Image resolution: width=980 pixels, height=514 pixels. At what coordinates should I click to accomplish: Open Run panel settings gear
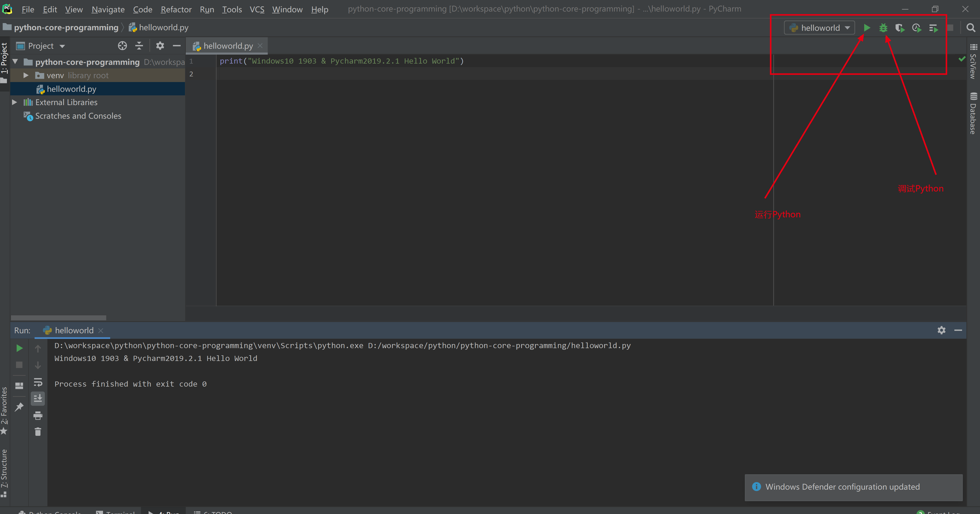pos(941,330)
